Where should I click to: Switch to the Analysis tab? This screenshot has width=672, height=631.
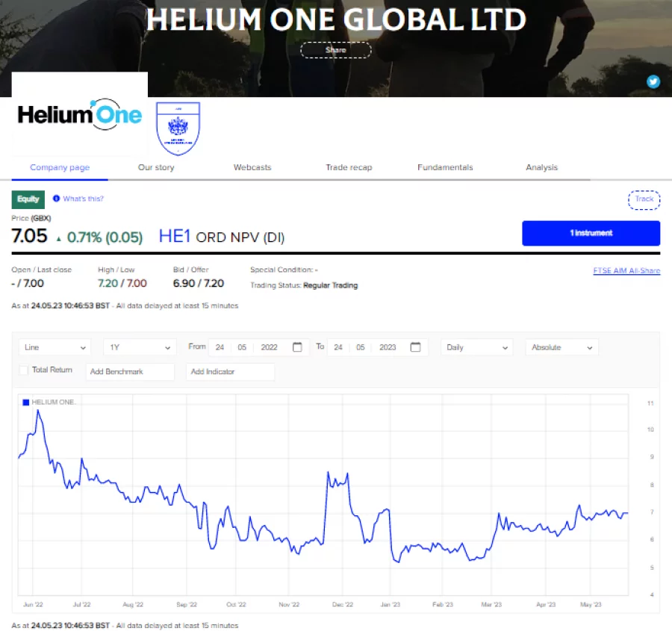pos(541,167)
